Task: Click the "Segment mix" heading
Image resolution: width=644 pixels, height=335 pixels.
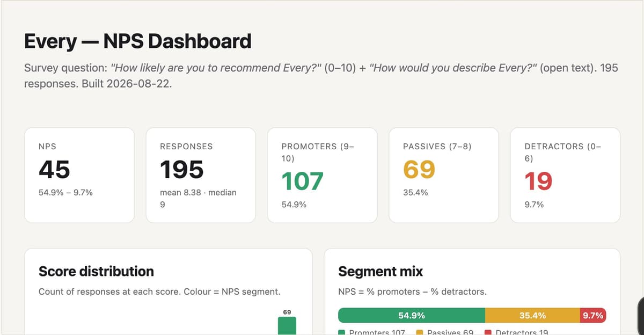Action: pyautogui.click(x=380, y=272)
